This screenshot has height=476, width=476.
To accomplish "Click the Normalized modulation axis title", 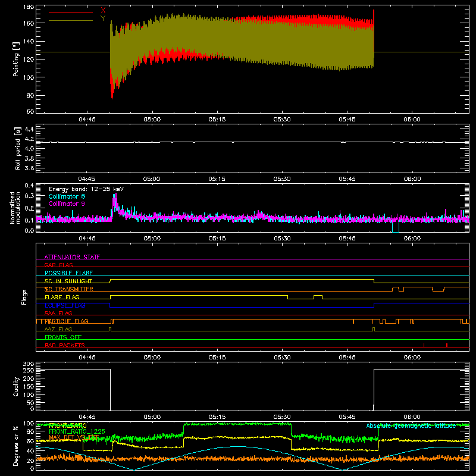I will (x=15, y=208).
